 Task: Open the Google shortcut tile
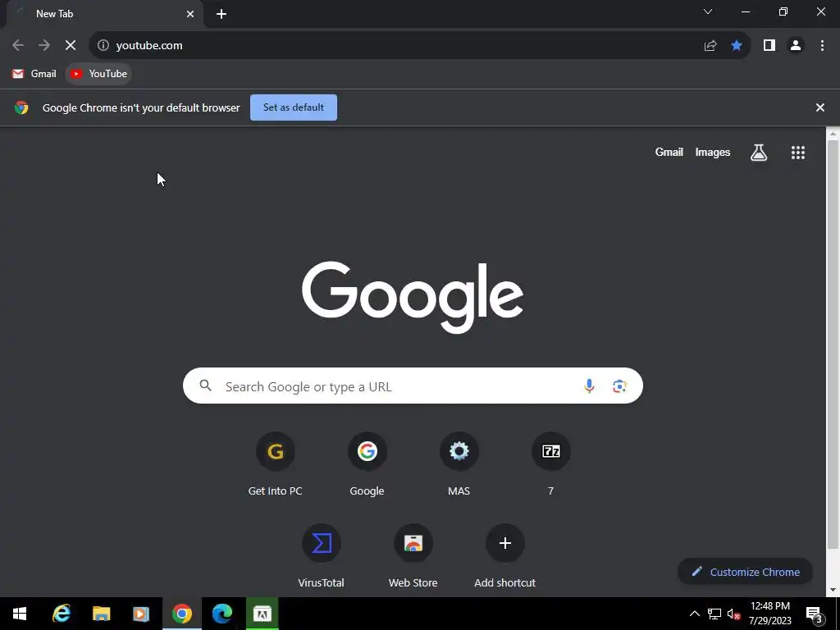367,464
